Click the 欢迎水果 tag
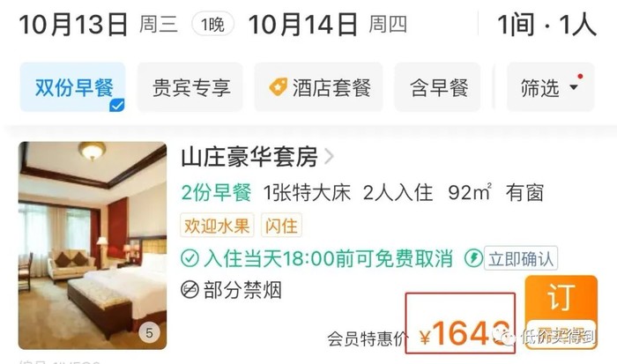Screen dimensions: 617x364 click(217, 225)
